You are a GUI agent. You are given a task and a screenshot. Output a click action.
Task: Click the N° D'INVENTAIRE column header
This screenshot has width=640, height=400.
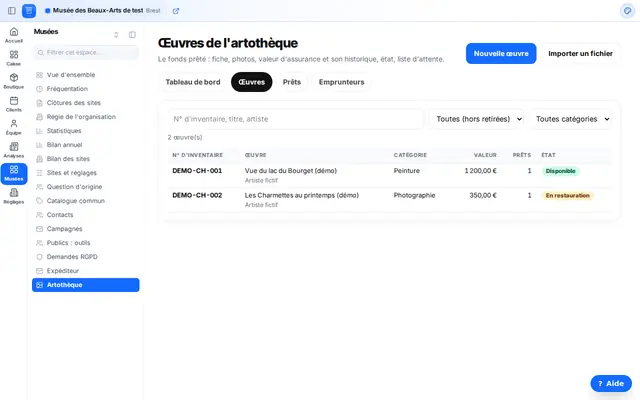click(x=198, y=155)
